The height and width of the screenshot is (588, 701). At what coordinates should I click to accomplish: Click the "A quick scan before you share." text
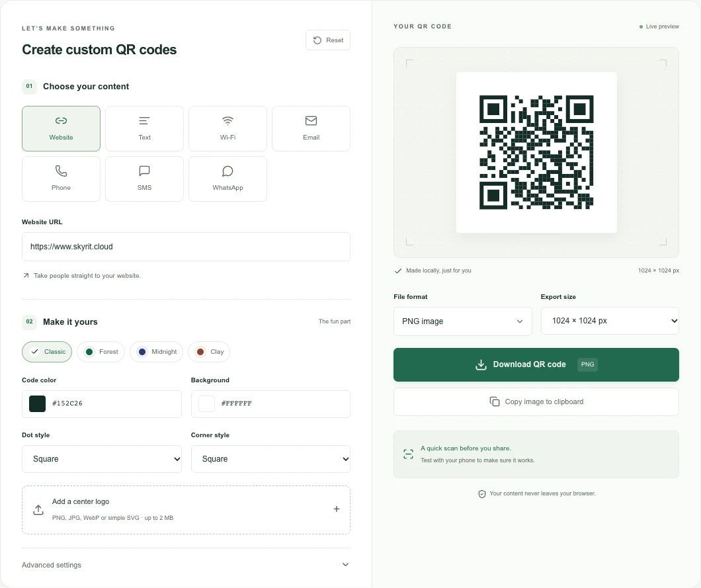466,448
